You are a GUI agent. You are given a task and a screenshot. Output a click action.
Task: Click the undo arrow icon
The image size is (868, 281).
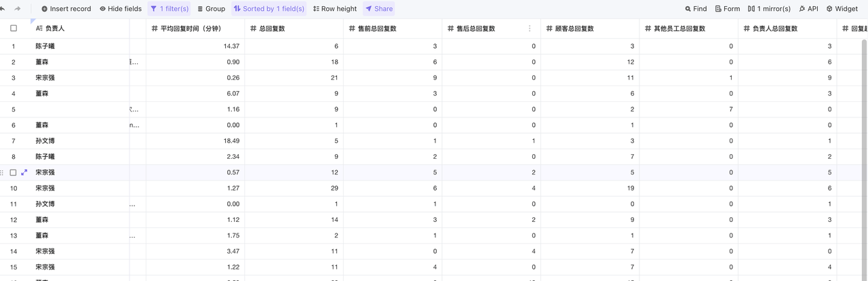click(3, 9)
